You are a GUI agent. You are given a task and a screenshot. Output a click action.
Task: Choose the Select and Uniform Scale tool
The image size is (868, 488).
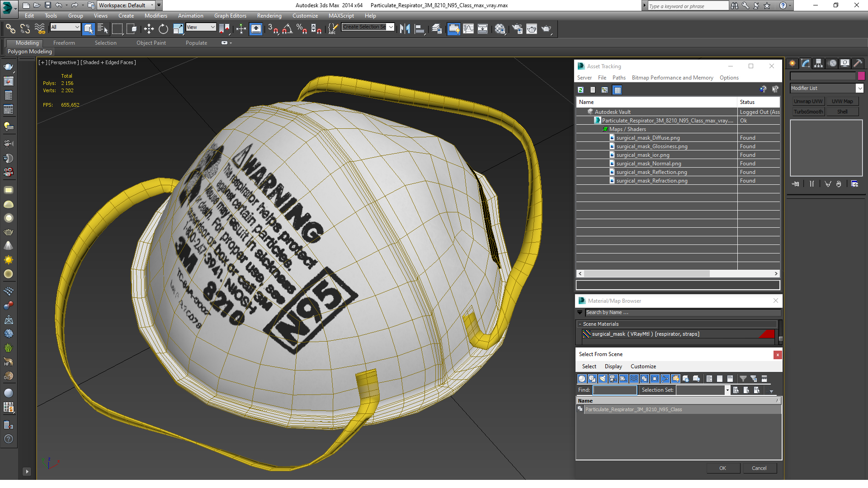(178, 29)
